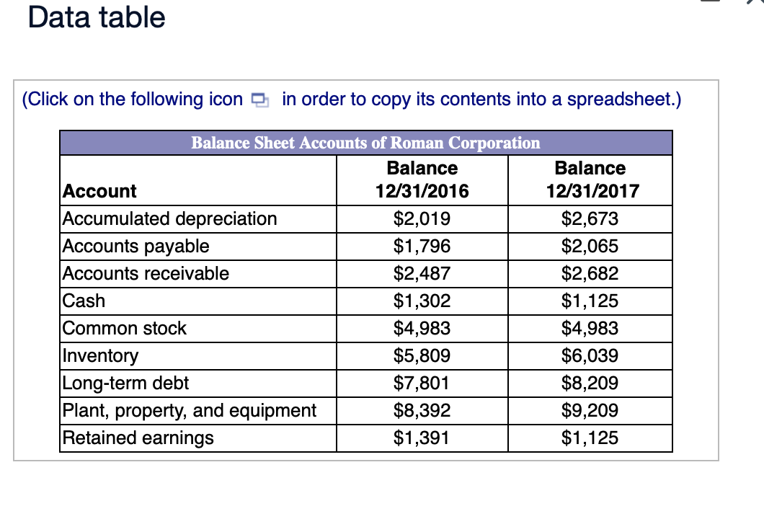Select the Accumulated depreciation row label
Image resolution: width=764 pixels, height=532 pixels.
tap(169, 218)
